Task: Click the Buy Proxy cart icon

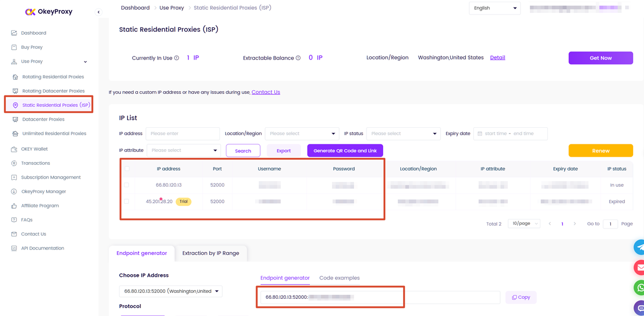Action: [14, 47]
